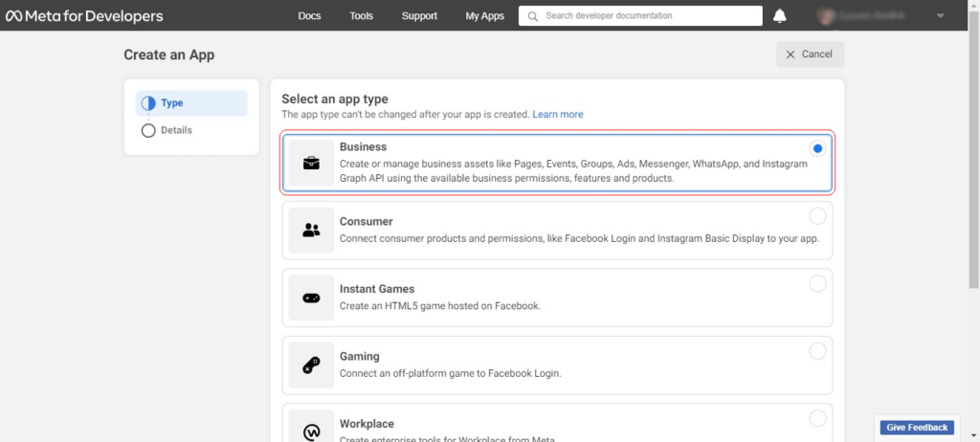The image size is (980, 442).
Task: Click the Type step half-circle icon
Action: (x=148, y=103)
